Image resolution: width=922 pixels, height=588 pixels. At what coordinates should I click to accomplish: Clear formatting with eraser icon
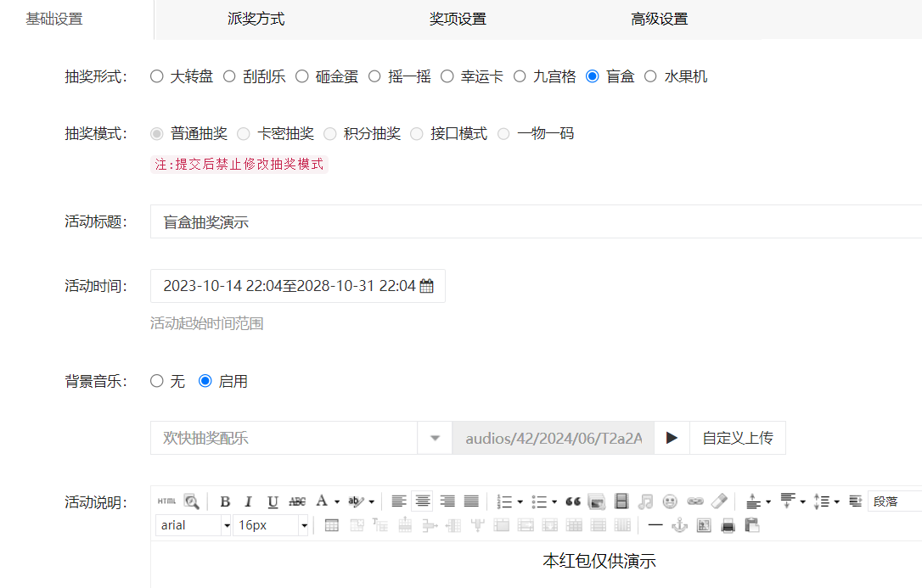coord(719,501)
